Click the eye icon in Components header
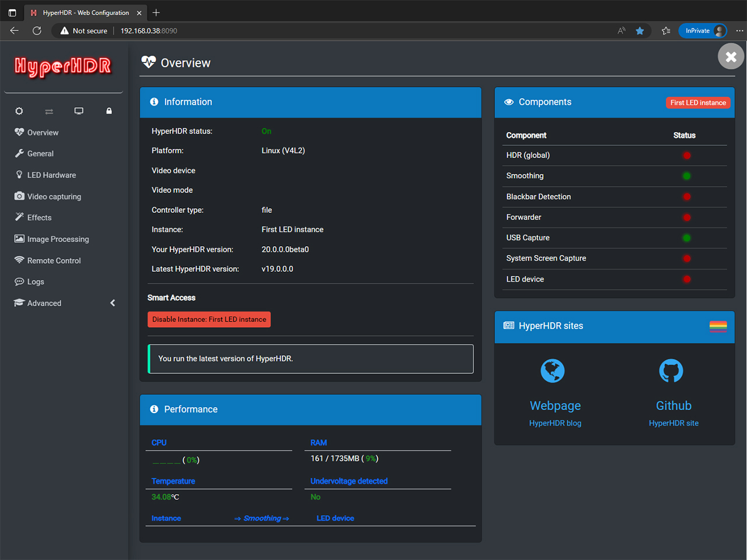The height and width of the screenshot is (560, 747). [x=509, y=102]
